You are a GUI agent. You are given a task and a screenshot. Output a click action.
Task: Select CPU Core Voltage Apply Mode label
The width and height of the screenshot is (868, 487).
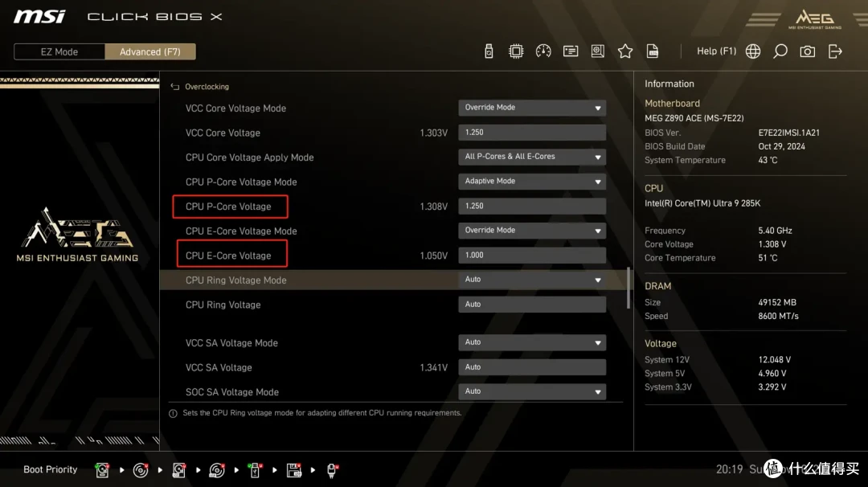point(250,158)
